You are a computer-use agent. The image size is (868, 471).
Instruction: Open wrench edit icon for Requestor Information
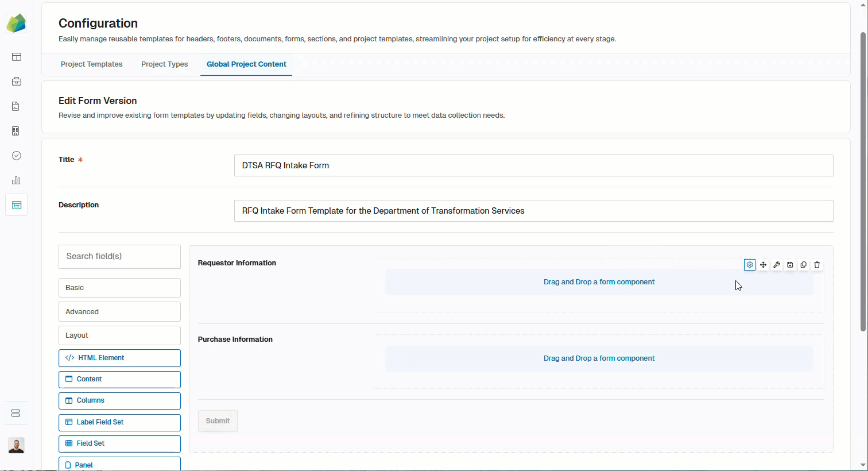pyautogui.click(x=777, y=265)
